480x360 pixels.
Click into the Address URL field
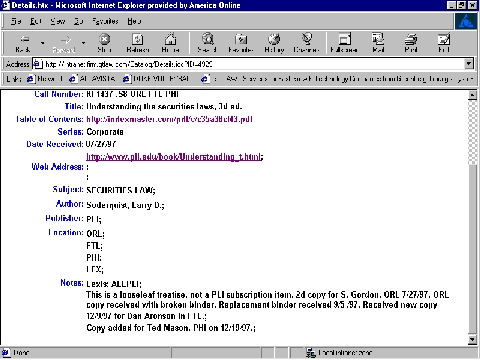pyautogui.click(x=253, y=63)
